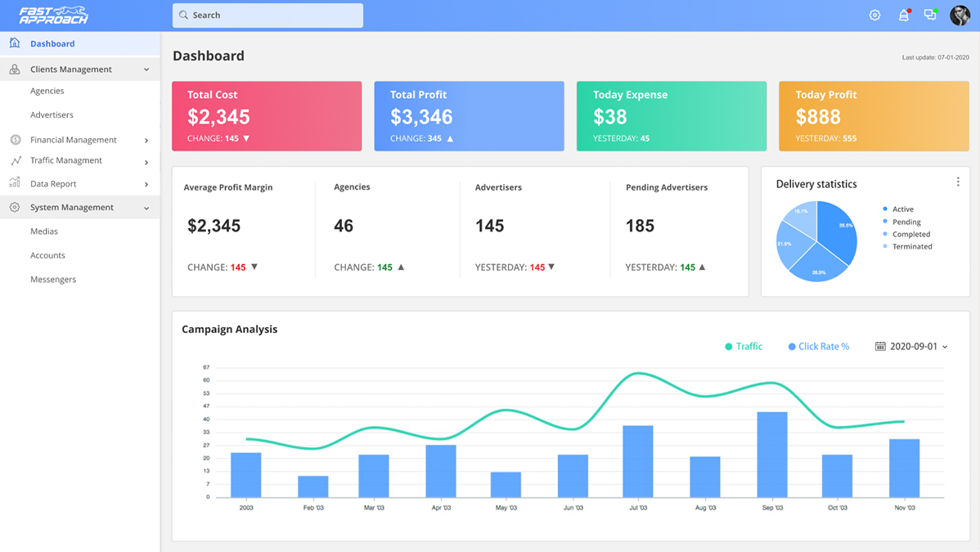Click the largest pie slice, 35.5%

(x=836, y=229)
